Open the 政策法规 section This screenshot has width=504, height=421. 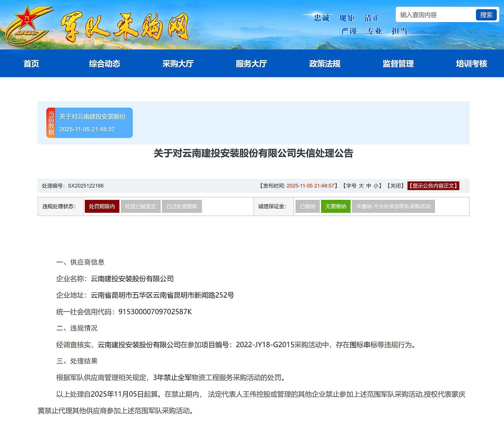tap(324, 64)
